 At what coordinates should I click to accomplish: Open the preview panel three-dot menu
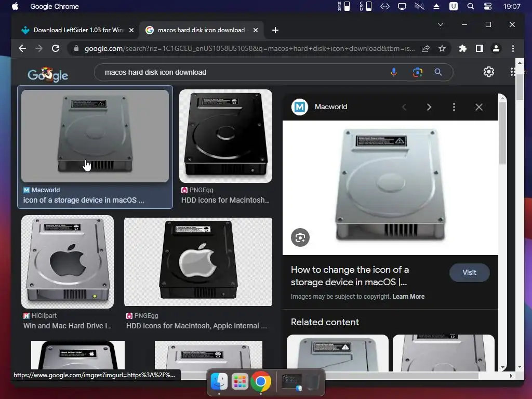point(454,107)
